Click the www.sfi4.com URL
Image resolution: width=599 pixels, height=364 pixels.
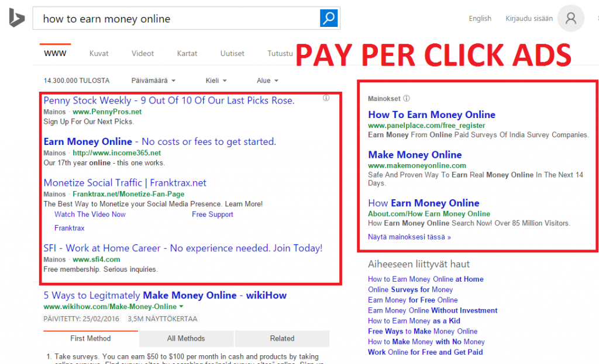pyautogui.click(x=97, y=259)
